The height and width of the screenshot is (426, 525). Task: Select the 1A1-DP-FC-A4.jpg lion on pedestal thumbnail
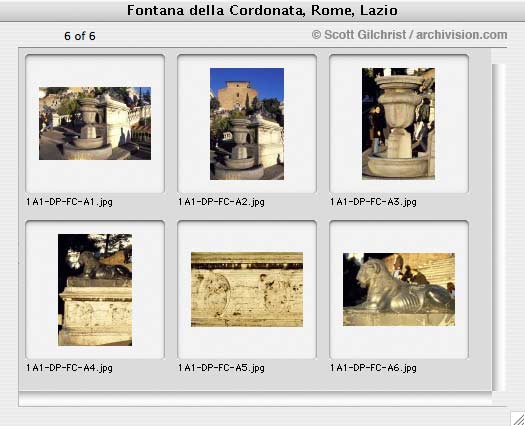click(x=95, y=290)
